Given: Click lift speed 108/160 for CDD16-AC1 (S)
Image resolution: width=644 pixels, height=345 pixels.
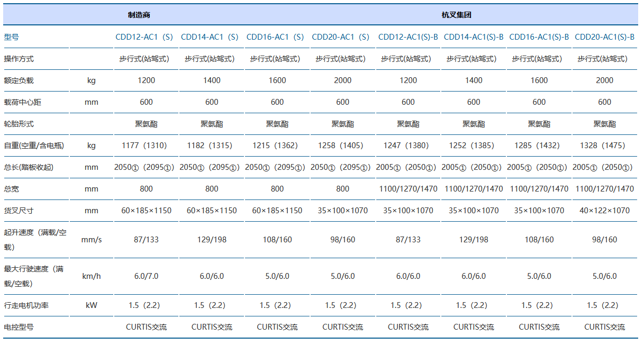Looking at the screenshot, I should 277,240.
